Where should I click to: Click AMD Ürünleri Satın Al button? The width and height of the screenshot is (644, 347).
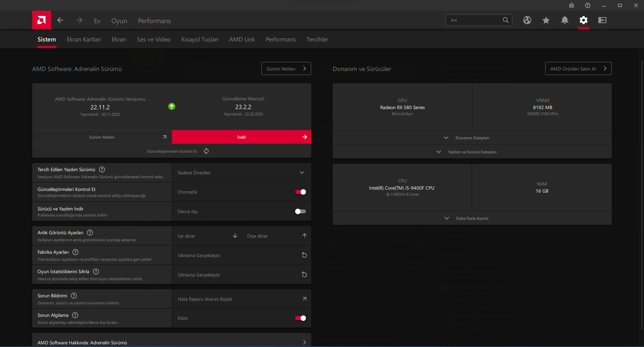(578, 68)
